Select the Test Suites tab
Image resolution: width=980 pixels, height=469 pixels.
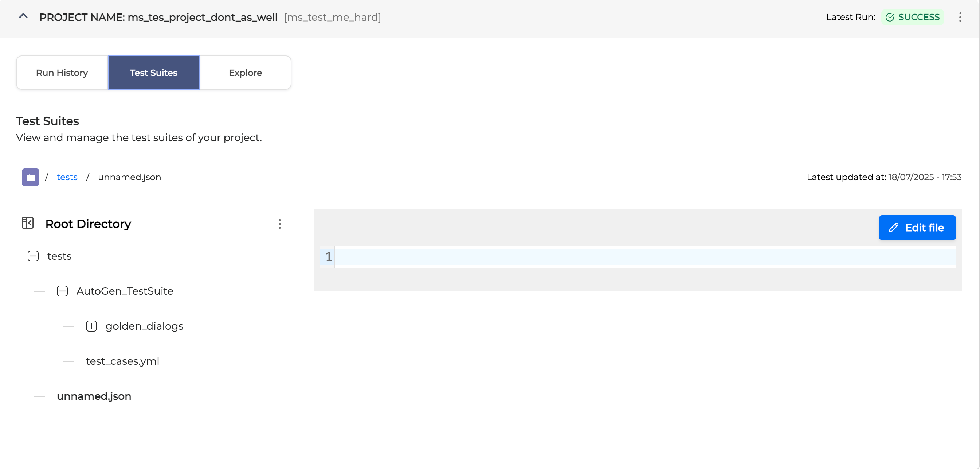[x=153, y=72]
